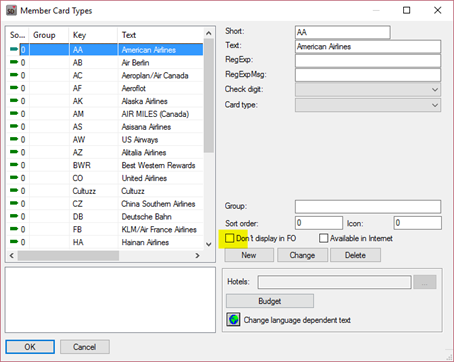Enable Don't display in FO checkbox
The width and height of the screenshot is (454, 362).
[x=229, y=238]
